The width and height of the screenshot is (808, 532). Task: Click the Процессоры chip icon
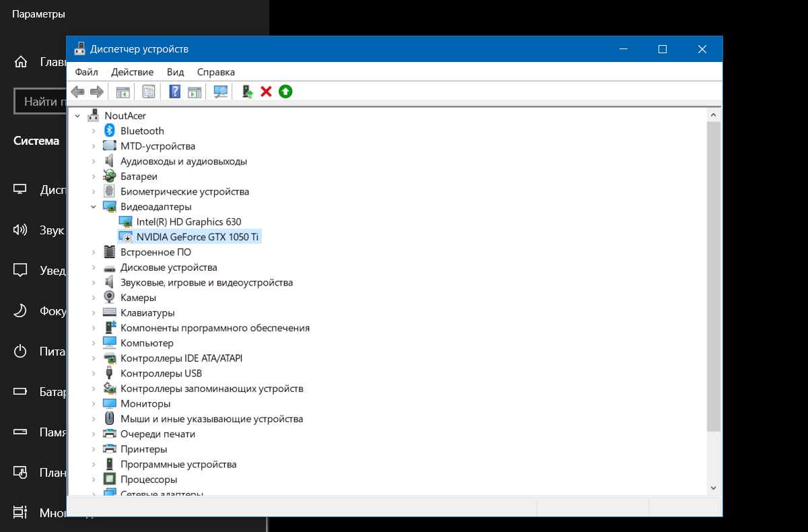coord(109,479)
